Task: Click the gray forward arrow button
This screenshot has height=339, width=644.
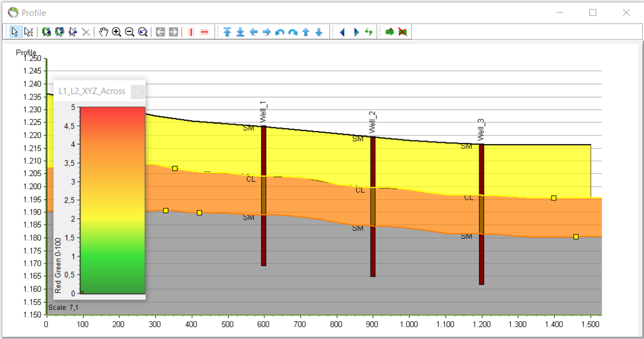Action: 174,32
